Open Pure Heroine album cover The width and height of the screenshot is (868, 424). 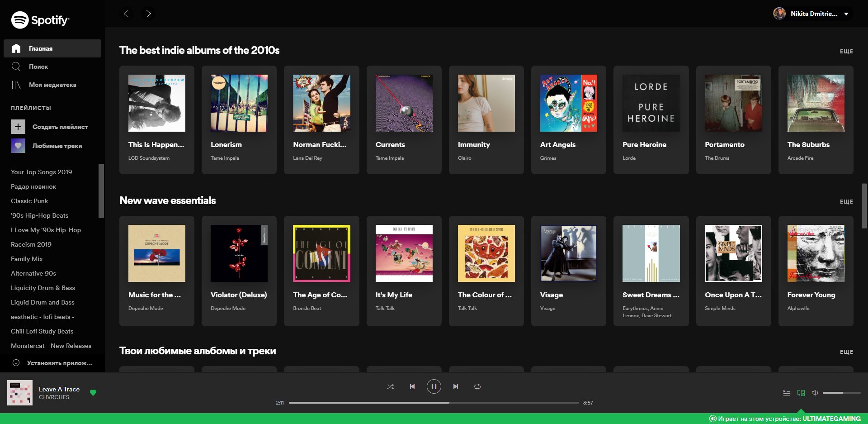coord(651,103)
